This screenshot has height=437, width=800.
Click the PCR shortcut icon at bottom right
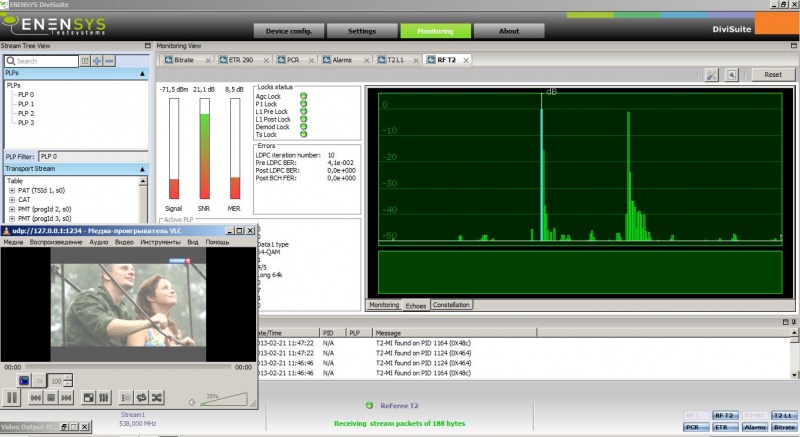(x=696, y=427)
